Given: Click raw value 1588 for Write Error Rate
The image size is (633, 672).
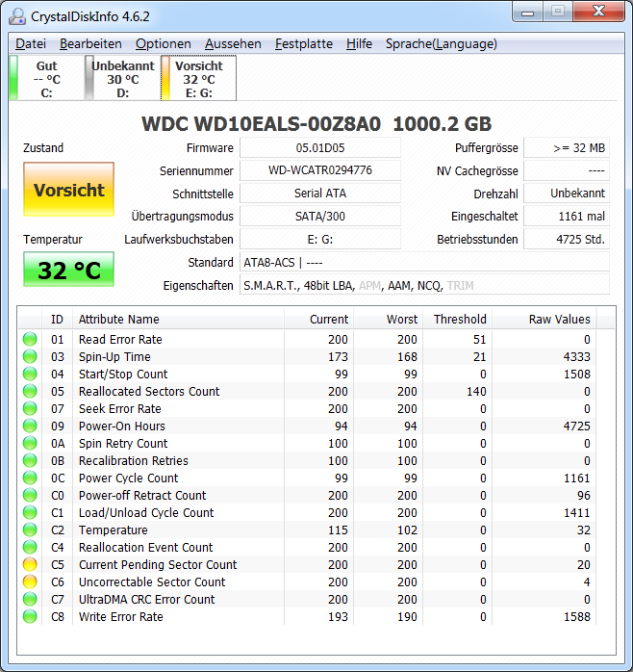Looking at the screenshot, I should point(577,617).
